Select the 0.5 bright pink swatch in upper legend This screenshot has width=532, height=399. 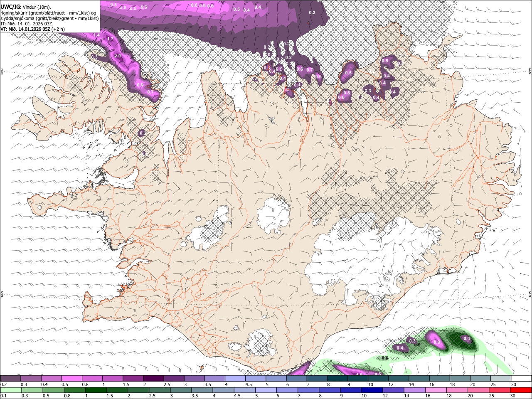point(72,378)
